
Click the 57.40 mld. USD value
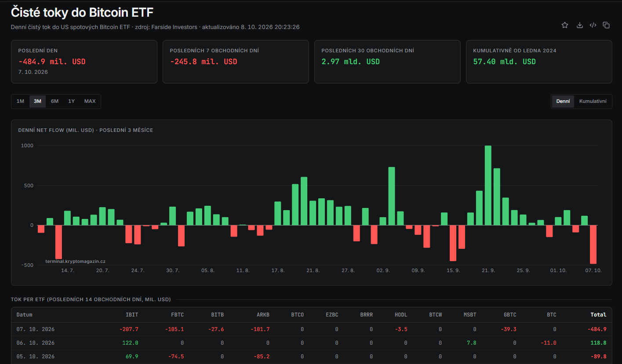point(504,62)
